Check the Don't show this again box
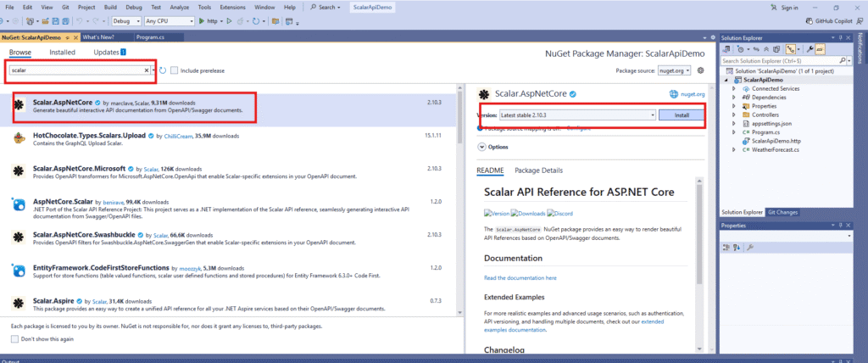 (x=15, y=338)
